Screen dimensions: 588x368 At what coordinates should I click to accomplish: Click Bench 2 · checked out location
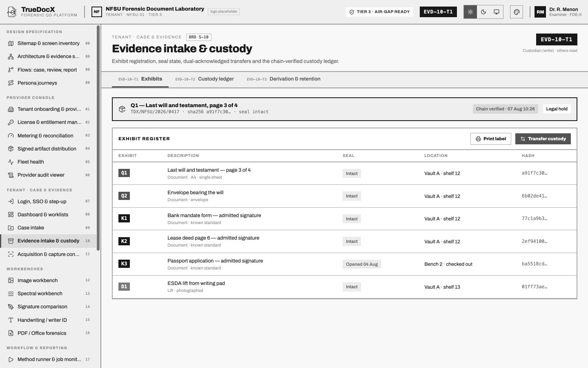coord(448,264)
